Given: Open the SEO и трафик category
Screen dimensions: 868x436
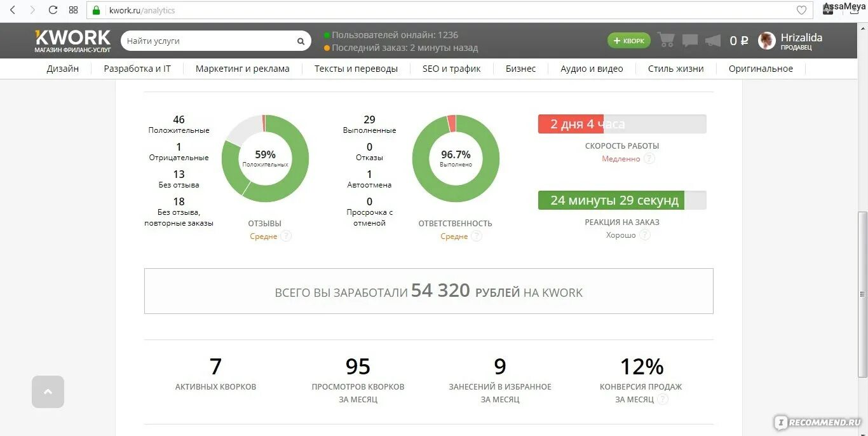Looking at the screenshot, I should (452, 69).
